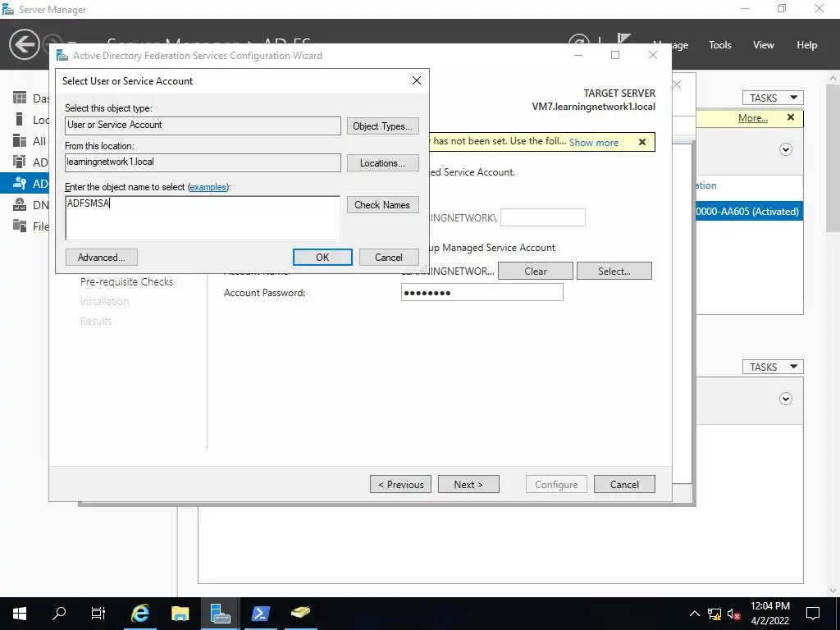Close the More... notification bar
This screenshot has height=630, width=840.
coord(791,117)
